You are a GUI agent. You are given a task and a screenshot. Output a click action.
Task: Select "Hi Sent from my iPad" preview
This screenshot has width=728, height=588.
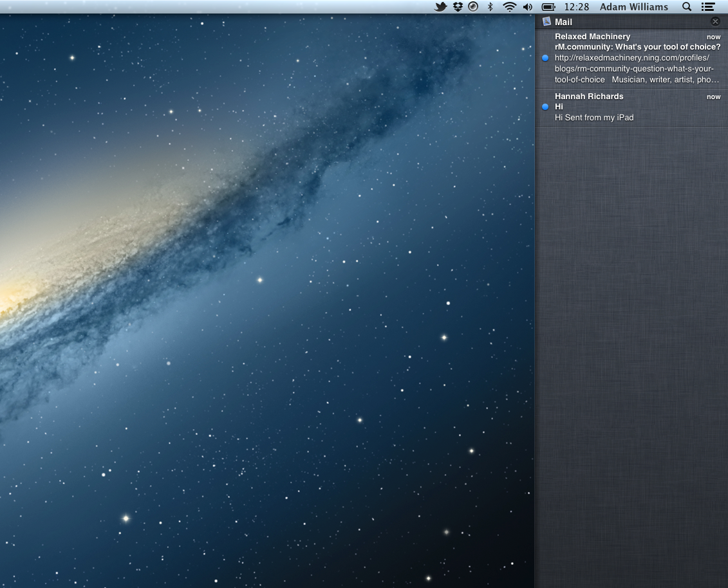[x=594, y=118]
